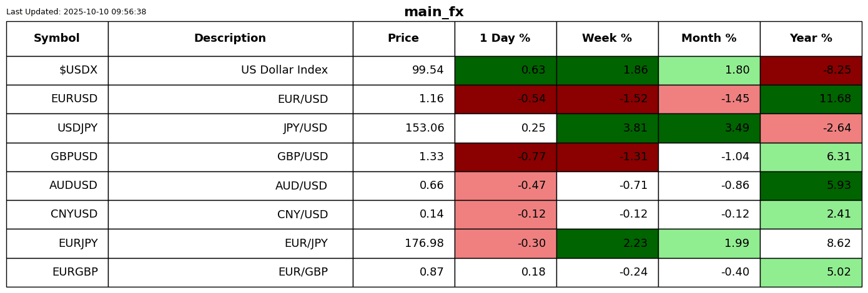Click the Price column header
Viewport: 868px width, 293px height.
[x=403, y=39]
